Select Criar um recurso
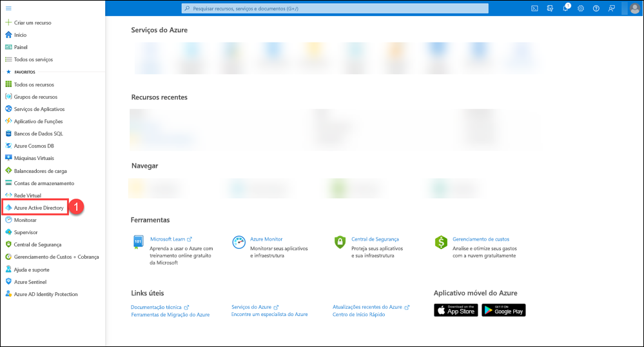644x347 pixels. coord(32,23)
